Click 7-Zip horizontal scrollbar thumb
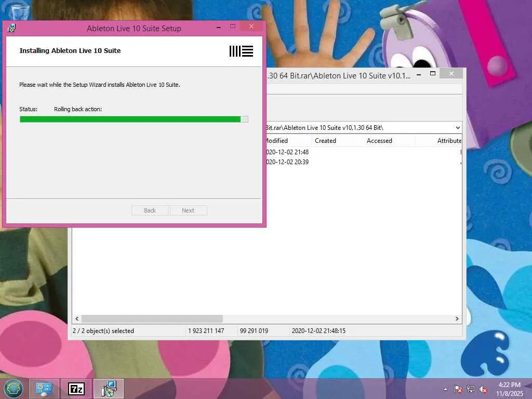532x399 pixels. pos(152,318)
